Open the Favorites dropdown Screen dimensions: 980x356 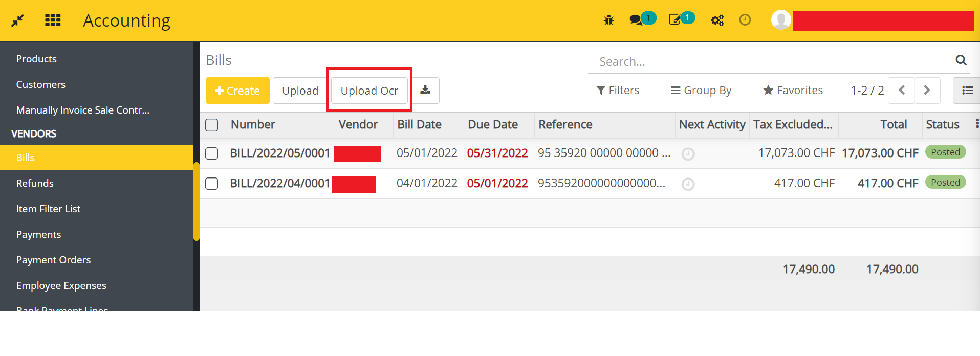(793, 91)
